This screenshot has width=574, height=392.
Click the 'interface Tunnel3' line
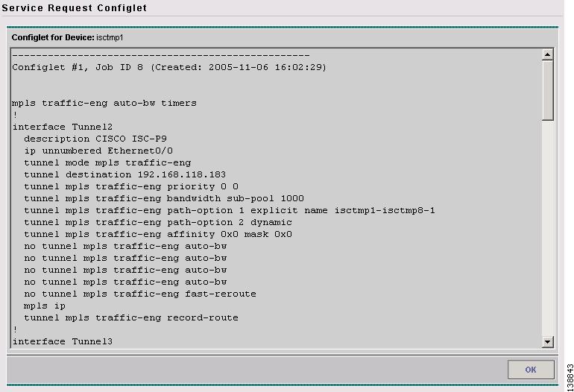63,341
